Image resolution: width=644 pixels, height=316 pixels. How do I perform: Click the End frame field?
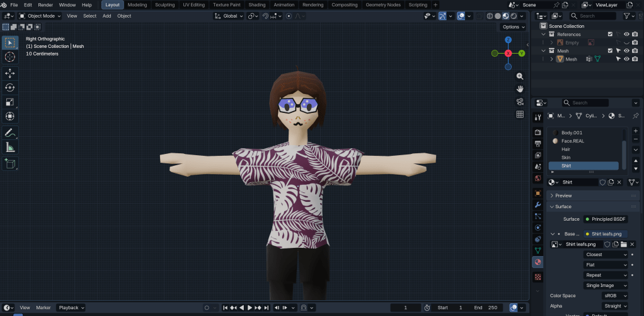point(485,307)
